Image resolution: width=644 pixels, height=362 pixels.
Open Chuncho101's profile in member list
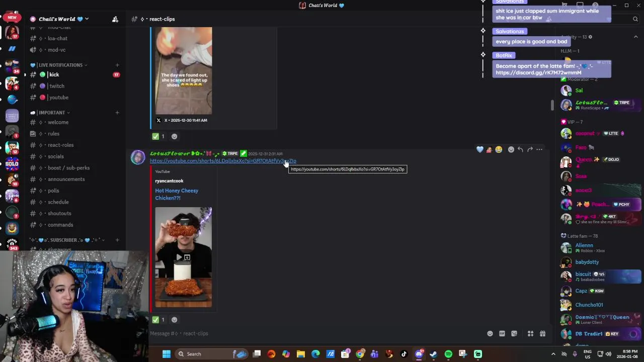[589, 305]
